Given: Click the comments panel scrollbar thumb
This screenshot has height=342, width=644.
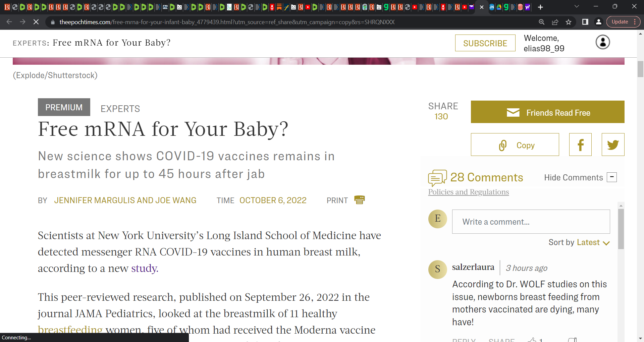Looking at the screenshot, I should click(x=621, y=229).
